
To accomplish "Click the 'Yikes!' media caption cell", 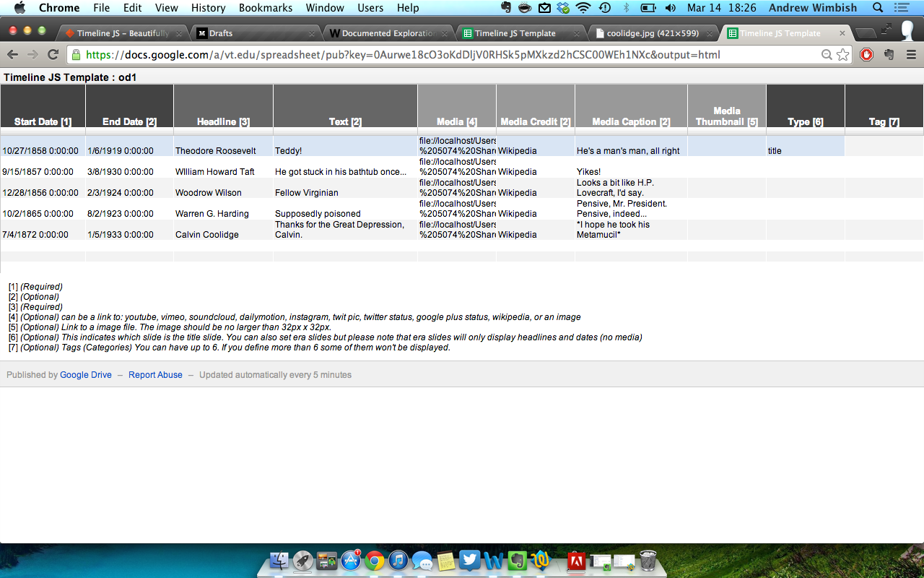I will [631, 167].
